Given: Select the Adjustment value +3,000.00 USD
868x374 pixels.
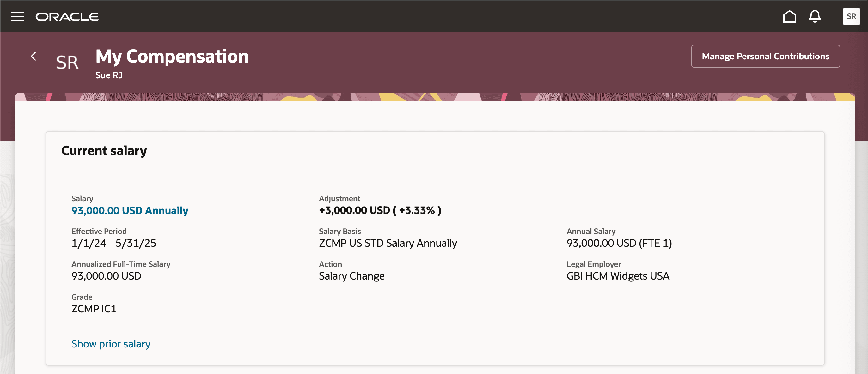Looking at the screenshot, I should pos(380,210).
